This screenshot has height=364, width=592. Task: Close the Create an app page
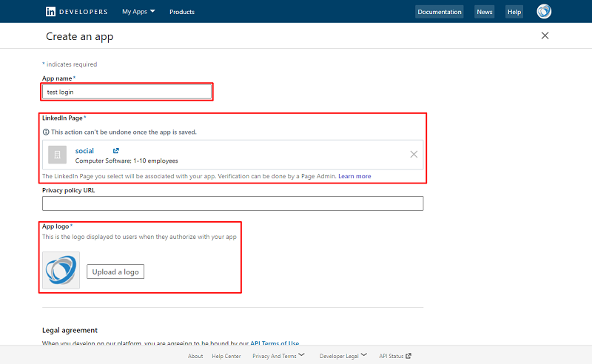(x=545, y=36)
